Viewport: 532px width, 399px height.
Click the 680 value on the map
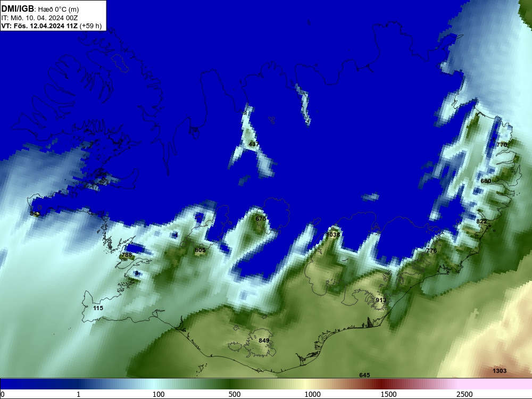click(486, 181)
